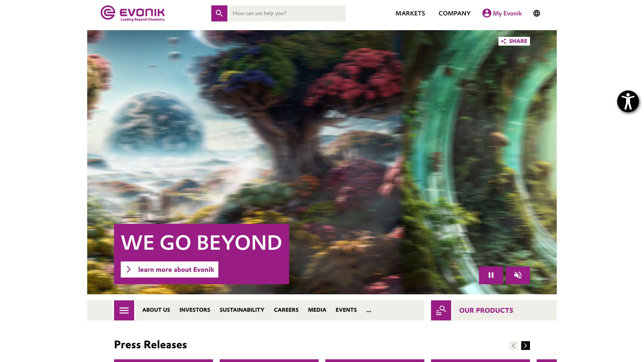Expand the MARKETS menu
644x362 pixels.
coord(410,13)
